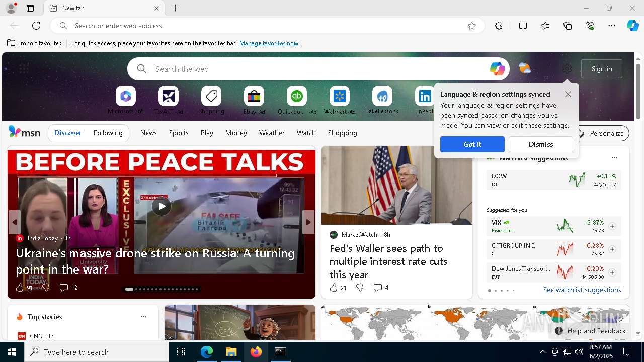Image resolution: width=644 pixels, height=362 pixels.
Task: Click the Sign in button
Action: 602,69
